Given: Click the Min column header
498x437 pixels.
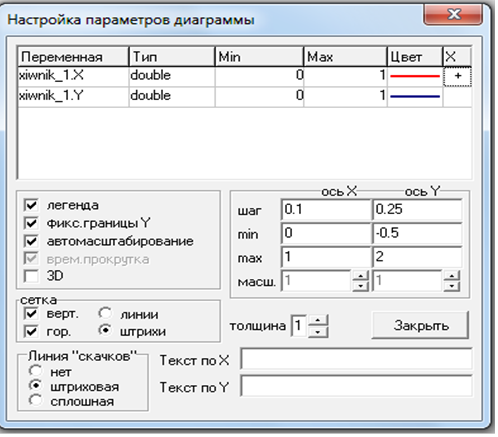Looking at the screenshot, I should 259,57.
